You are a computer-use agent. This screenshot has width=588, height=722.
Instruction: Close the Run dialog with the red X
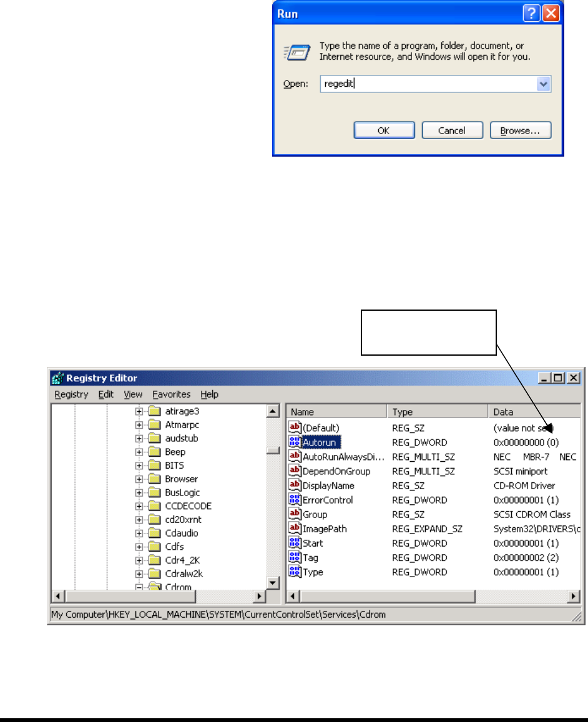click(x=551, y=13)
